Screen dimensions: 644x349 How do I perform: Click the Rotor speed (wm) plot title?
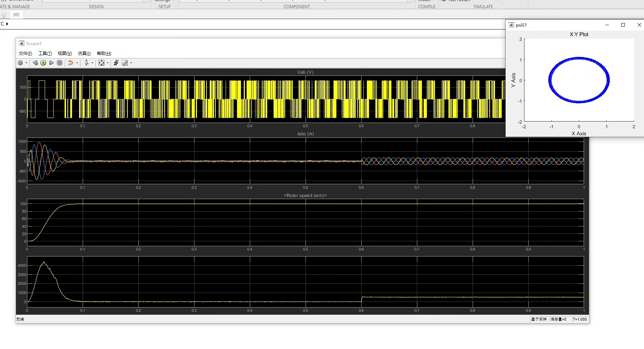(x=305, y=195)
